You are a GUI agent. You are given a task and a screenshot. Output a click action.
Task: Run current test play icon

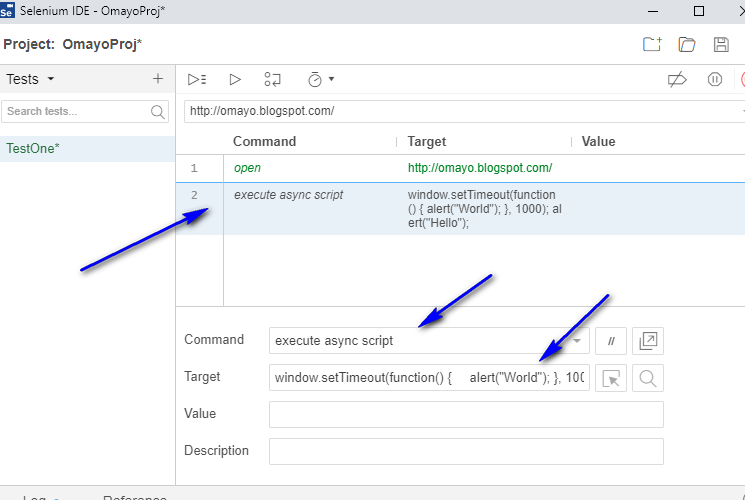point(235,79)
